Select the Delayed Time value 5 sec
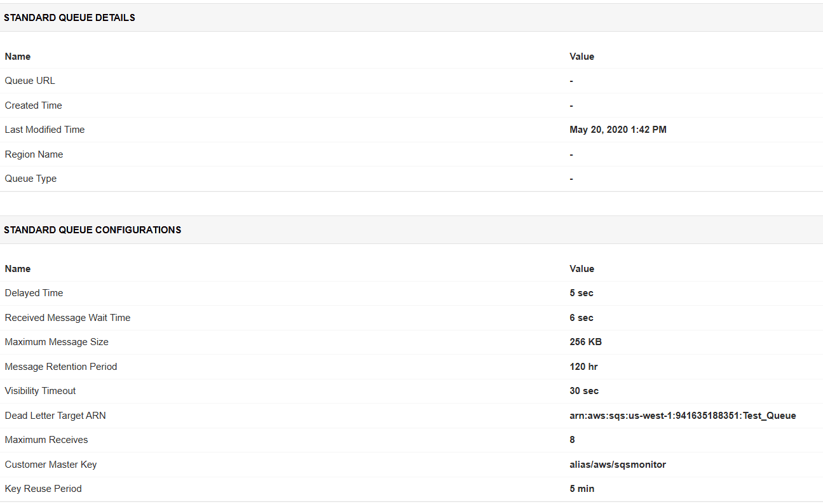 [x=582, y=293]
